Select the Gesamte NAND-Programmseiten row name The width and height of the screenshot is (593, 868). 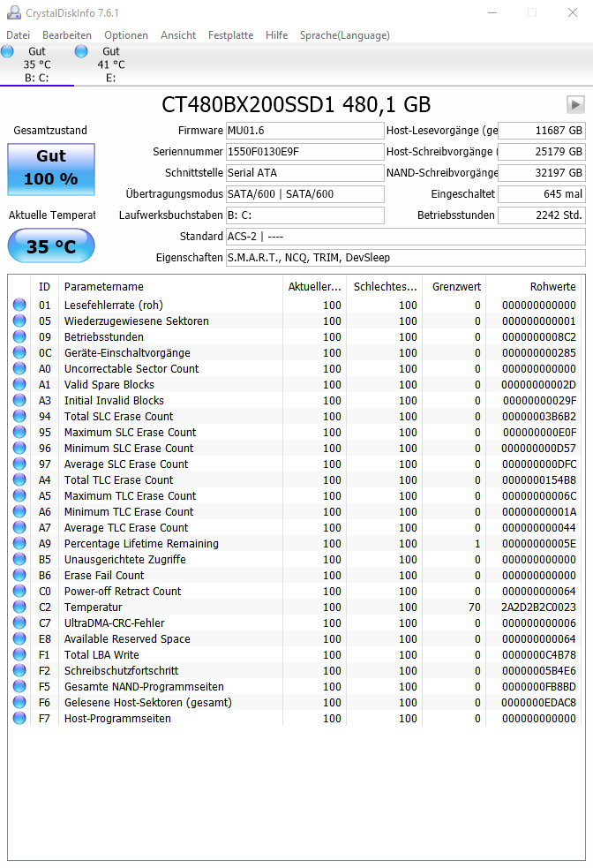point(144,686)
